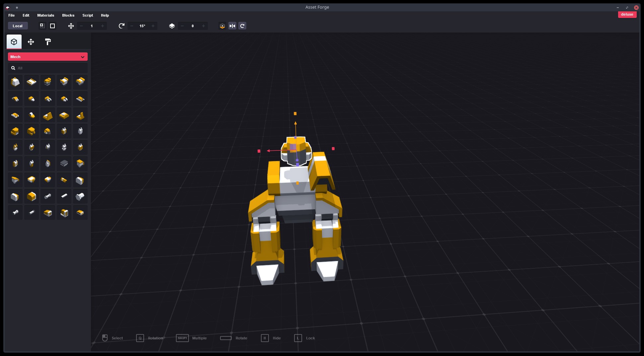Decrease the layer value of 0
This screenshot has height=356, width=644.
click(182, 26)
